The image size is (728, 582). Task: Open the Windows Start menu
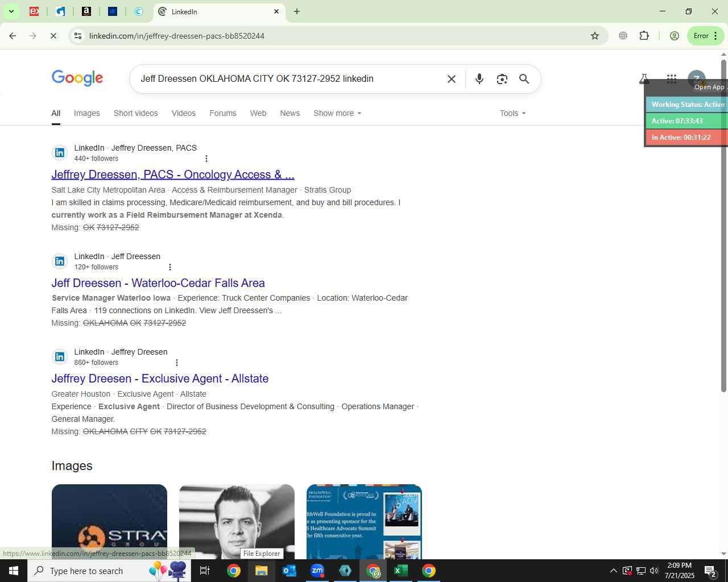tap(14, 571)
